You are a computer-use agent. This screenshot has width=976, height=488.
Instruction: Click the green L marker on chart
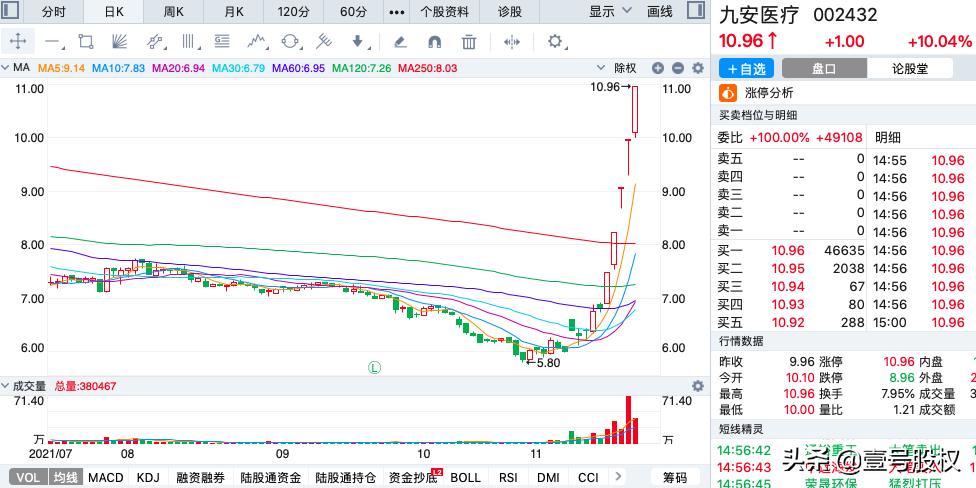tap(374, 367)
